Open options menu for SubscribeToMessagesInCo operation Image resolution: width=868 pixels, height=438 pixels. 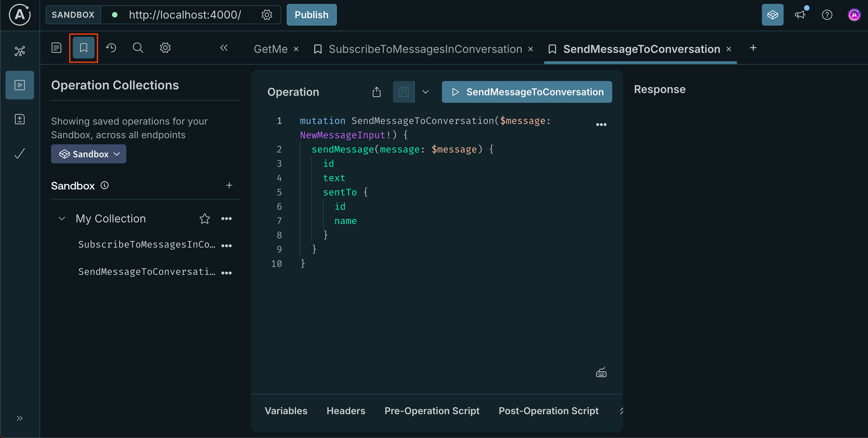click(227, 245)
